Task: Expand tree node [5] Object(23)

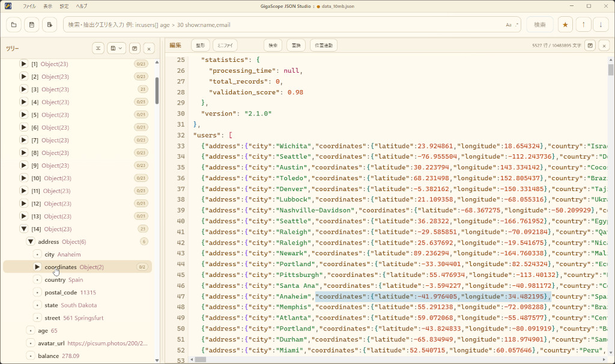Action: click(x=24, y=115)
